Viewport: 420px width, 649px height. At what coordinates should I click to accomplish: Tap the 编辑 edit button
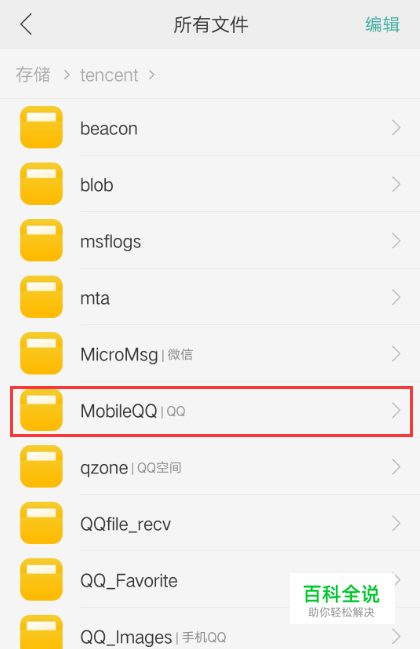pyautogui.click(x=382, y=24)
